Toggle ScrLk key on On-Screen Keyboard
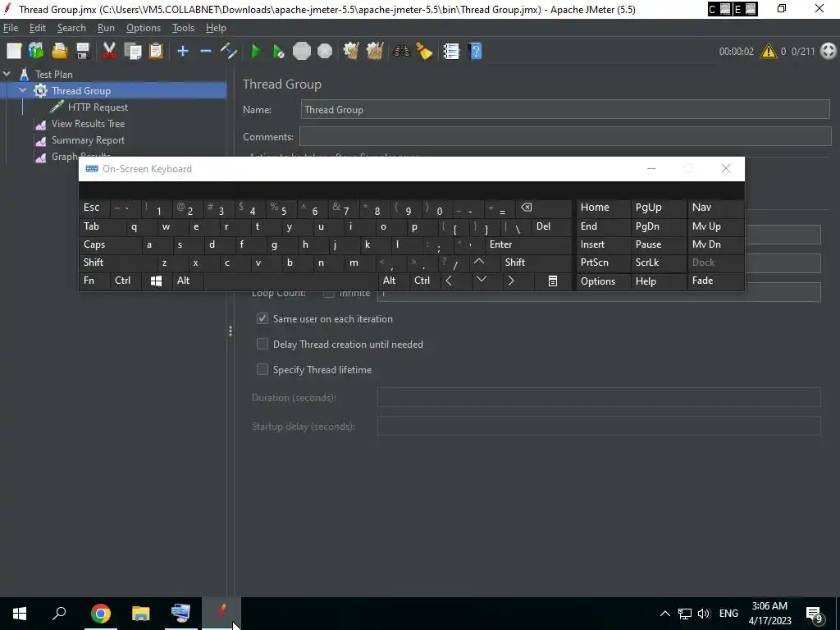Image resolution: width=840 pixels, height=630 pixels. point(658,262)
